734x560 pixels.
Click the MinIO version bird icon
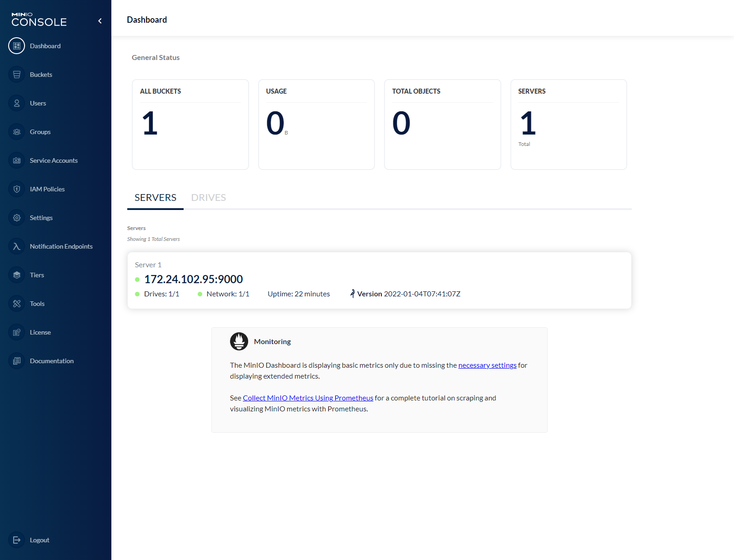[x=352, y=294]
